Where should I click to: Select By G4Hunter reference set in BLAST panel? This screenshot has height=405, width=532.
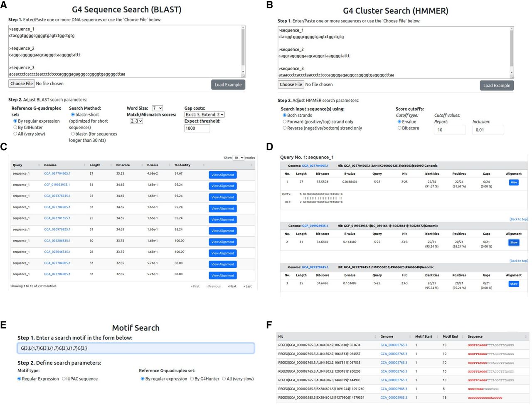pos(15,128)
